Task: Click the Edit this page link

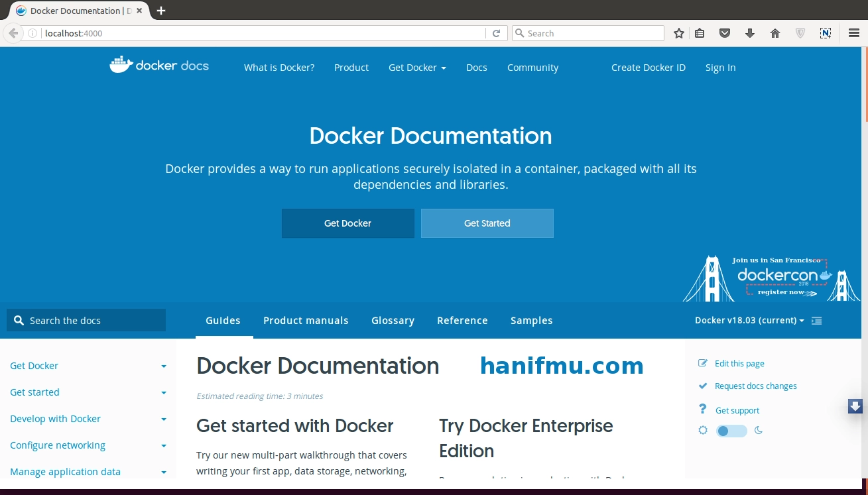Action: point(739,364)
